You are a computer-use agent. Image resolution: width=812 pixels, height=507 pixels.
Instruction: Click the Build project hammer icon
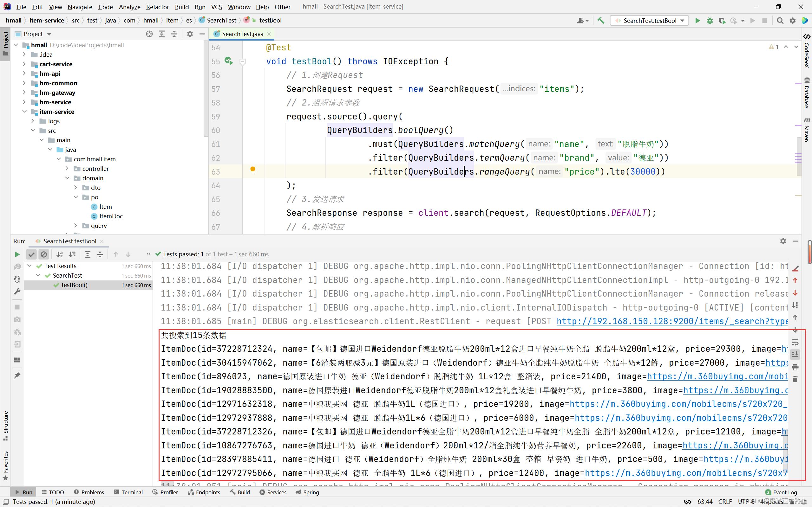(601, 21)
